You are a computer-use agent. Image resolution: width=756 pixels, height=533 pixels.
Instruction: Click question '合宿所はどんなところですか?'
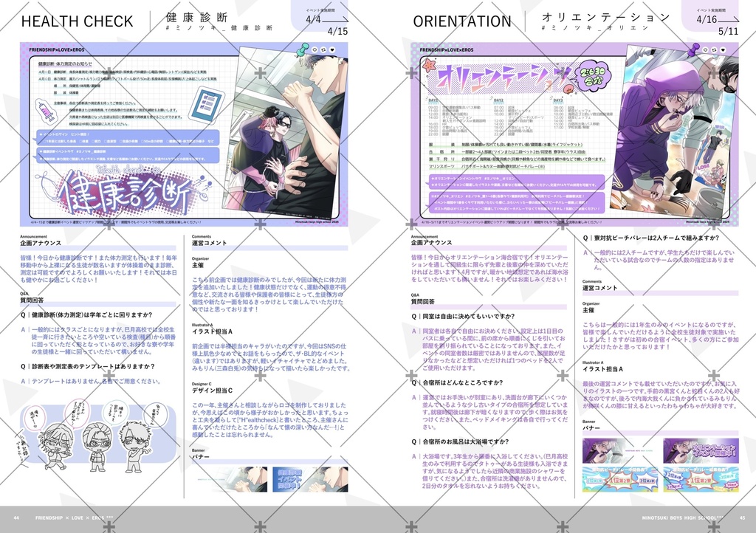(458, 382)
